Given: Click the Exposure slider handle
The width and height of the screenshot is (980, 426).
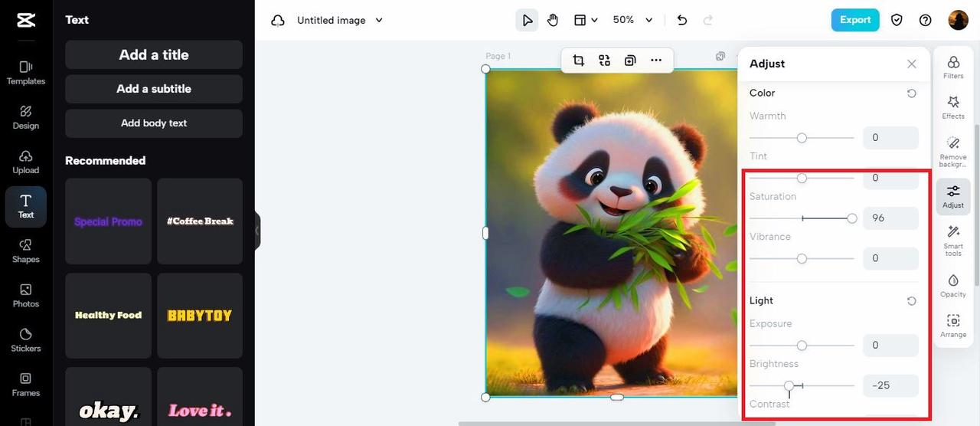Looking at the screenshot, I should click(802, 346).
